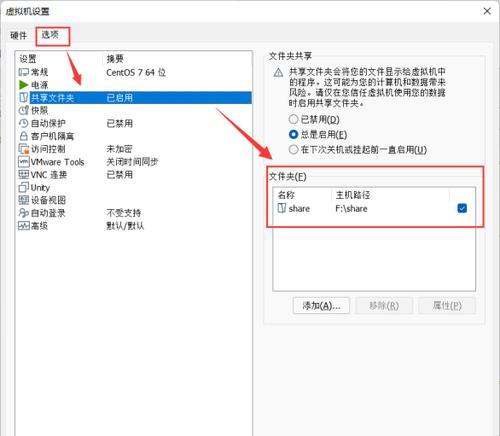Uncheck the share folder checkbox

(462, 209)
